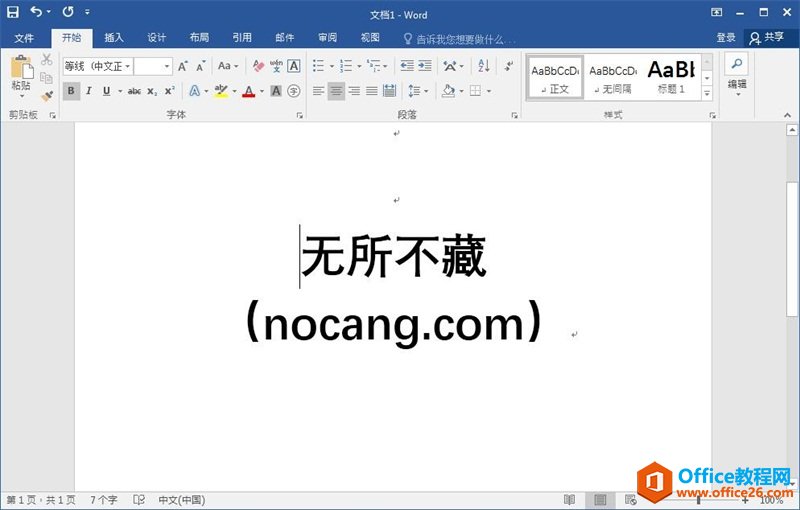Open the font name 等线 dropdown
The width and height of the screenshot is (800, 510).
[x=128, y=66]
